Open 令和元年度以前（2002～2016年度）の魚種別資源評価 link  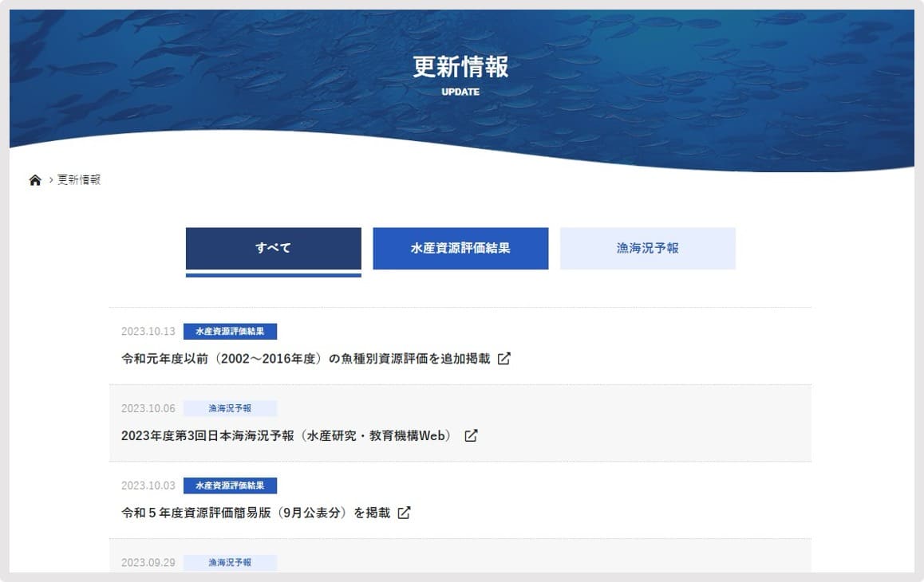pos(306,359)
